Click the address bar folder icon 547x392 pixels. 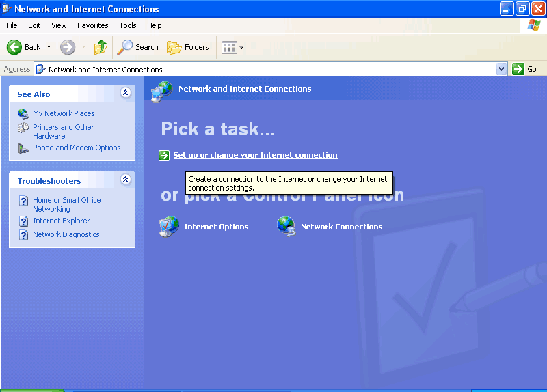[41, 70]
